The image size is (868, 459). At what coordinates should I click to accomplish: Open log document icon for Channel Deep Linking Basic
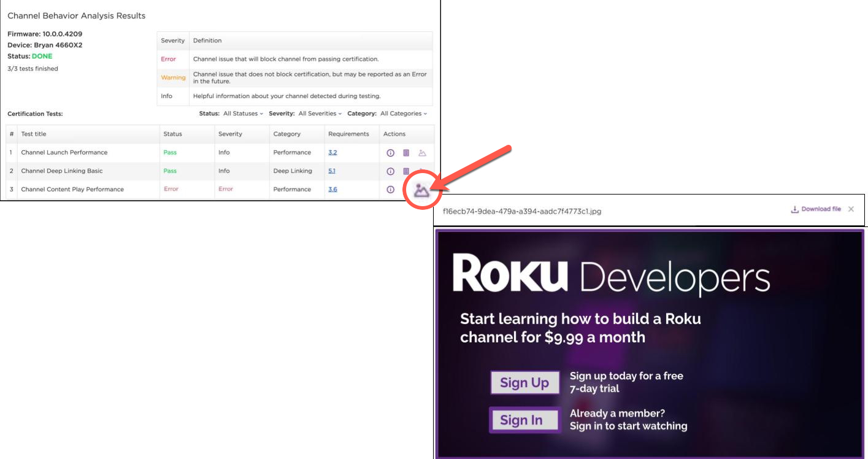coord(406,171)
